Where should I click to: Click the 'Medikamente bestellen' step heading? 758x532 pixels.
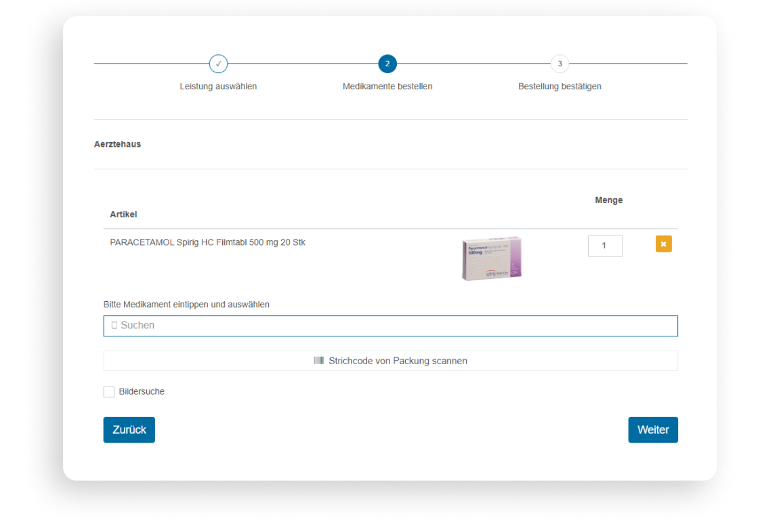[387, 86]
